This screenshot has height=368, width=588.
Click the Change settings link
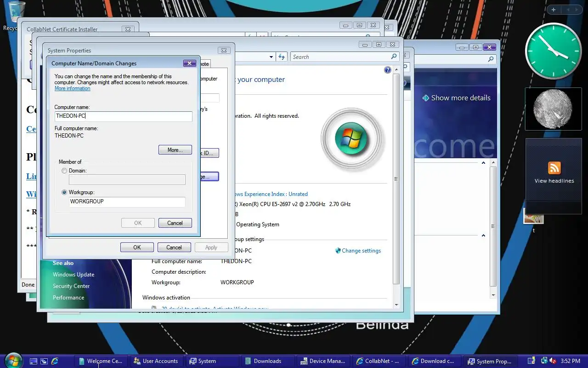(x=361, y=251)
